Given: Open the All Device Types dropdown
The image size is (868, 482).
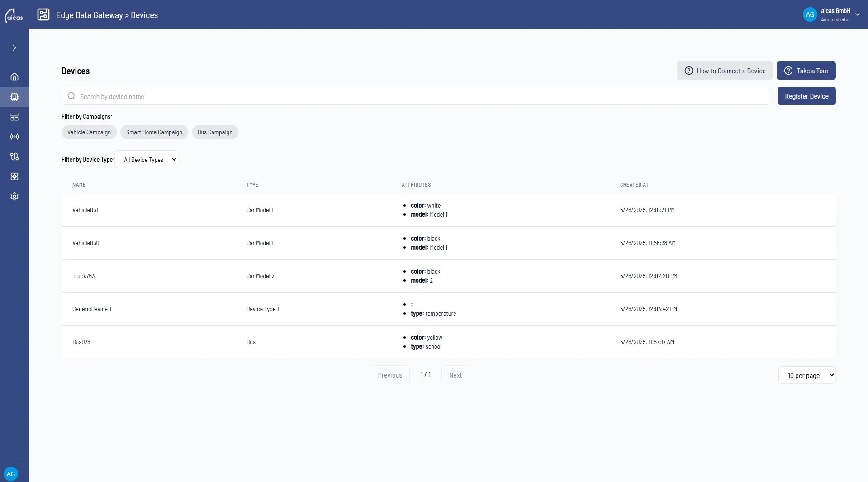Looking at the screenshot, I should coord(147,159).
